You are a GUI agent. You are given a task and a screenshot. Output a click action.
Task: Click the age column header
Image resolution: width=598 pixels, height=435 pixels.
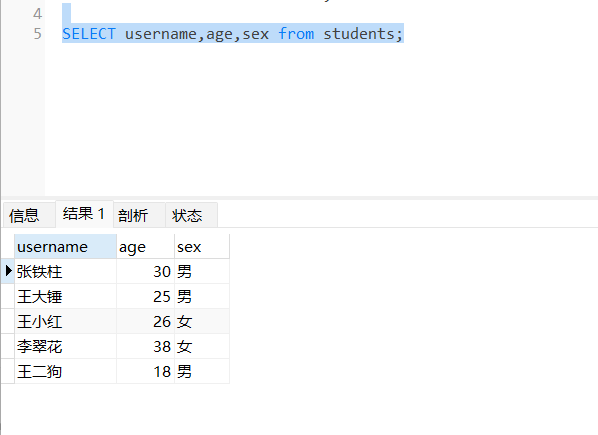(145, 247)
